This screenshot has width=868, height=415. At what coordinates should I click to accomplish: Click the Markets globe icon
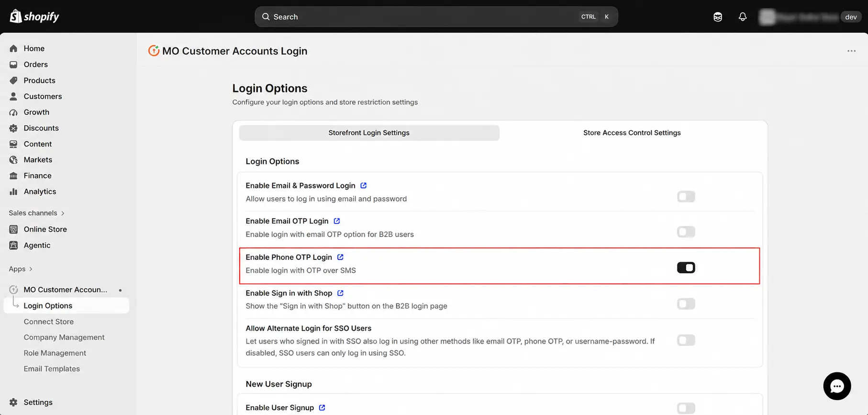pyautogui.click(x=13, y=159)
